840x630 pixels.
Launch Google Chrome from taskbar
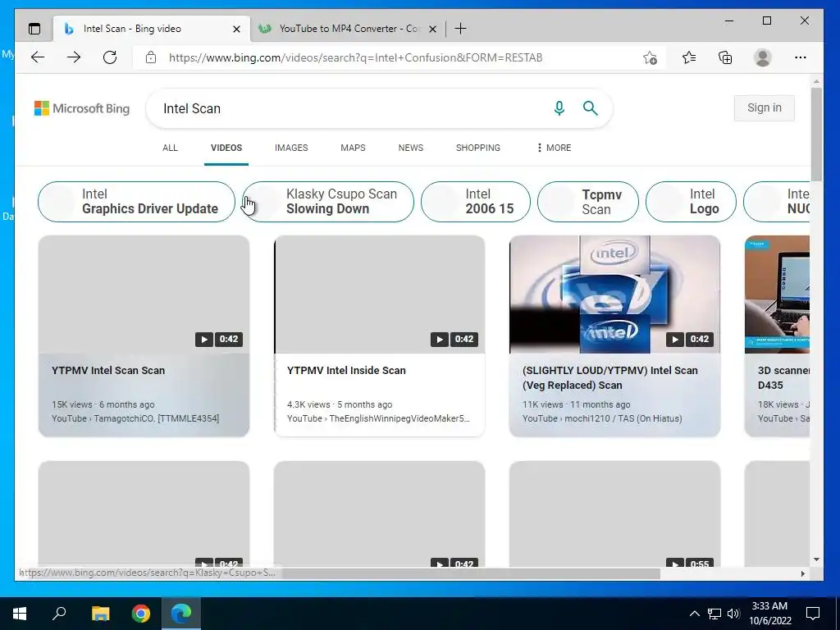pos(141,614)
